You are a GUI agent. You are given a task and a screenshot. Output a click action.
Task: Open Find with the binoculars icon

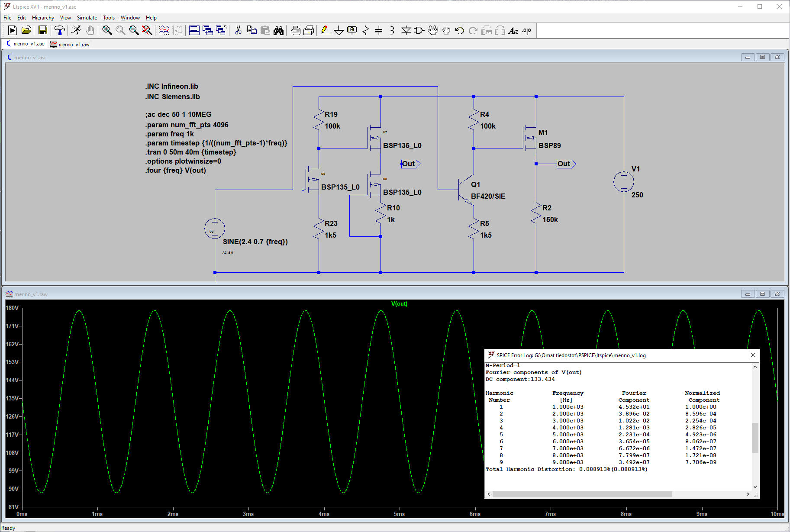[x=278, y=30]
